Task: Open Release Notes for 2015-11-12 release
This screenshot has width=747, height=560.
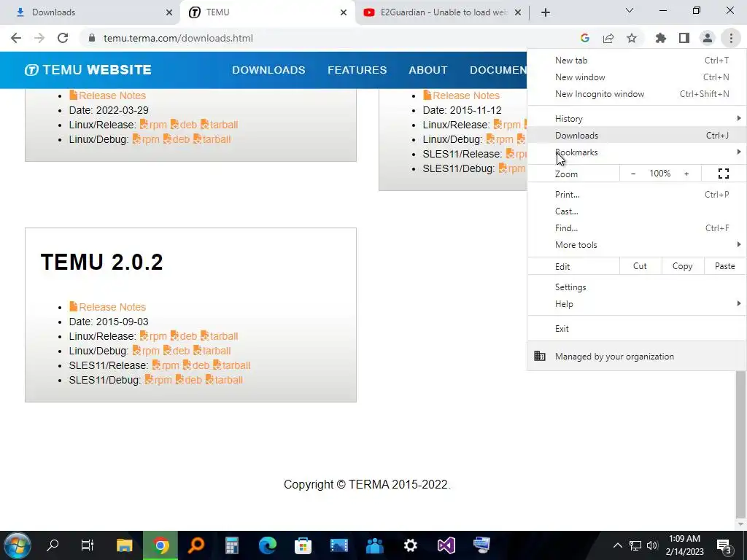Action: tap(462, 96)
